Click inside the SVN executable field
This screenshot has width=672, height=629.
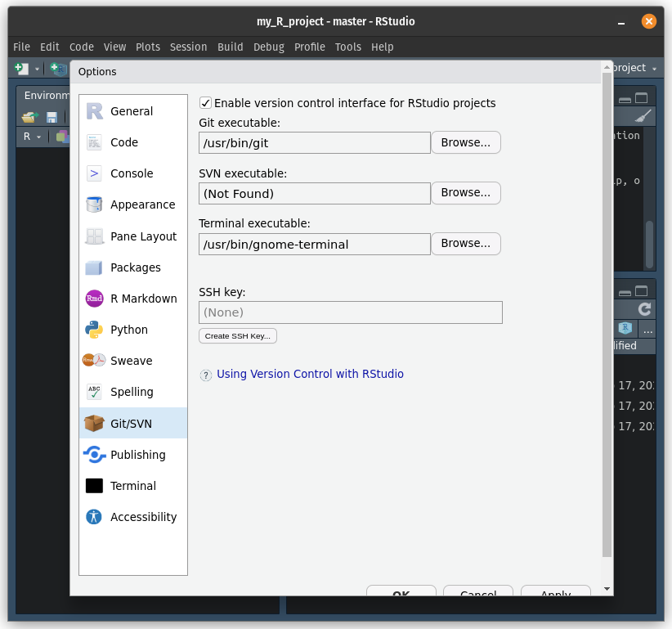(x=314, y=193)
